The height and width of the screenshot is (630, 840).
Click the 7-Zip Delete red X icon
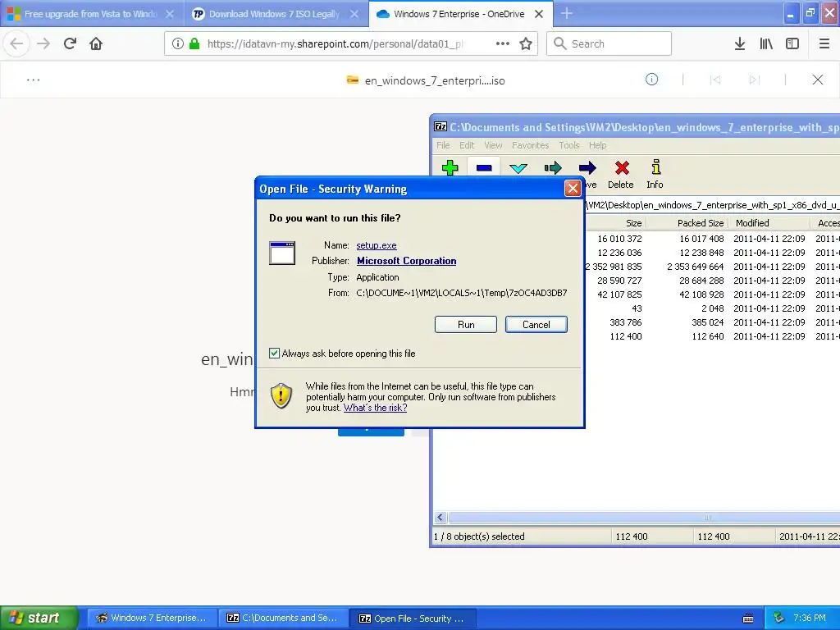click(622, 167)
